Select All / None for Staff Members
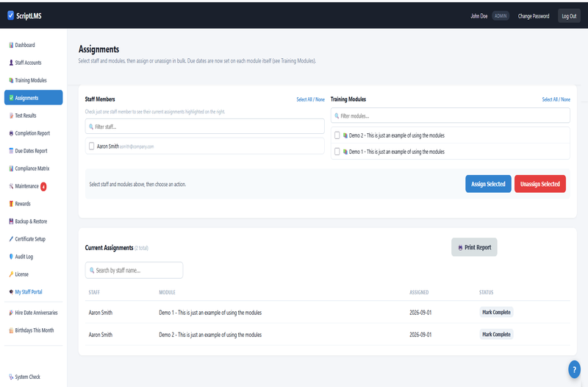This screenshot has height=387, width=588. pos(310,99)
